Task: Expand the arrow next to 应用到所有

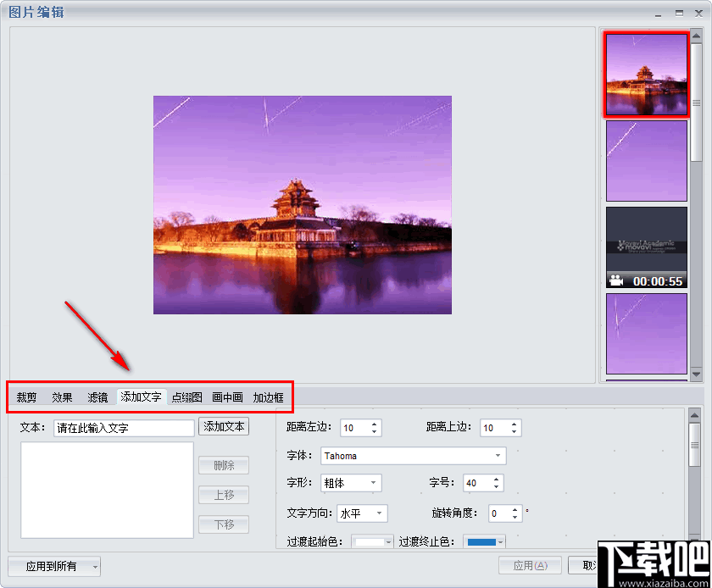Action: click(93, 565)
